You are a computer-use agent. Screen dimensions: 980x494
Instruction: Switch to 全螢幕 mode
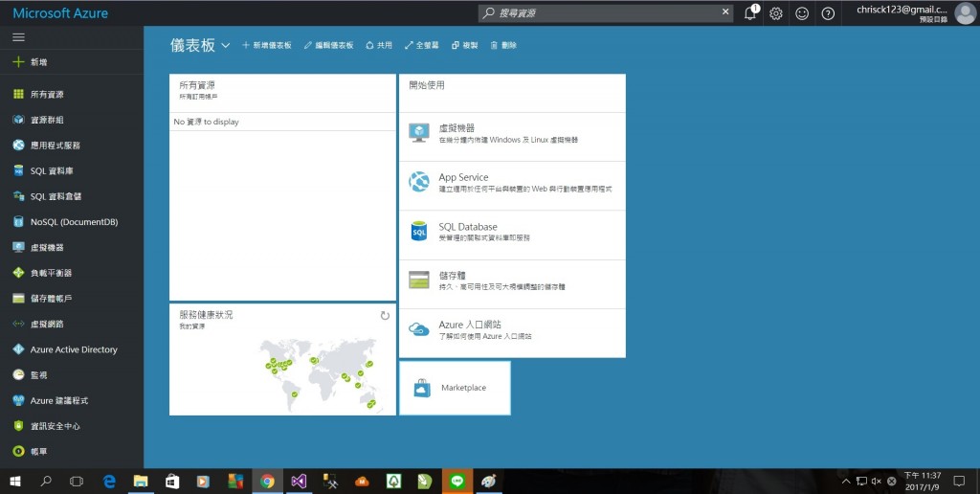point(422,45)
